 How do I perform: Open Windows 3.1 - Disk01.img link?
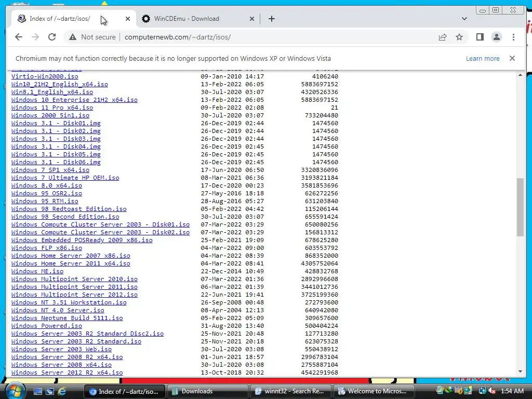coord(56,123)
